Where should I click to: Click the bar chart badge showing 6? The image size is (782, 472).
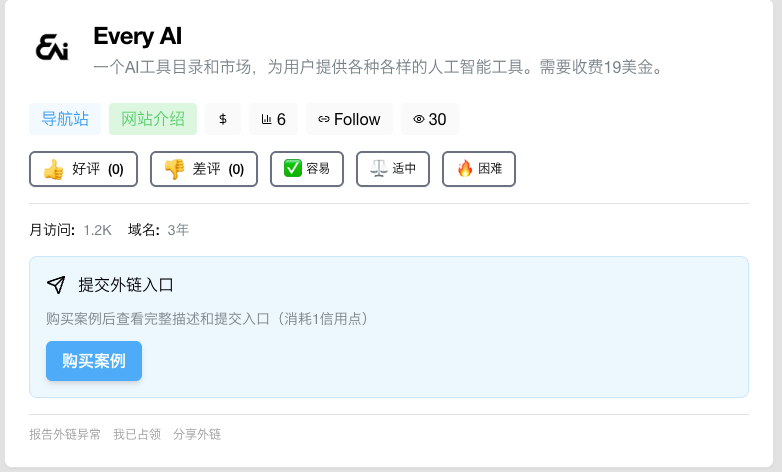click(x=273, y=119)
